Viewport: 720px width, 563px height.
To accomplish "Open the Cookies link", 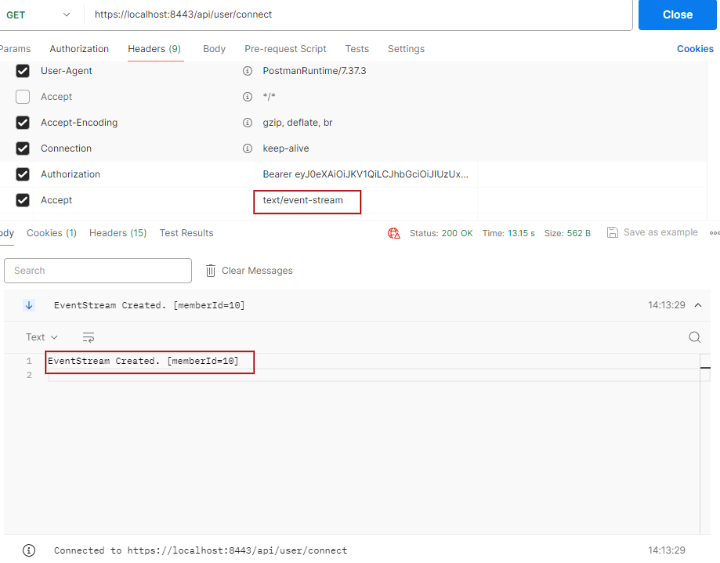I will (x=695, y=49).
